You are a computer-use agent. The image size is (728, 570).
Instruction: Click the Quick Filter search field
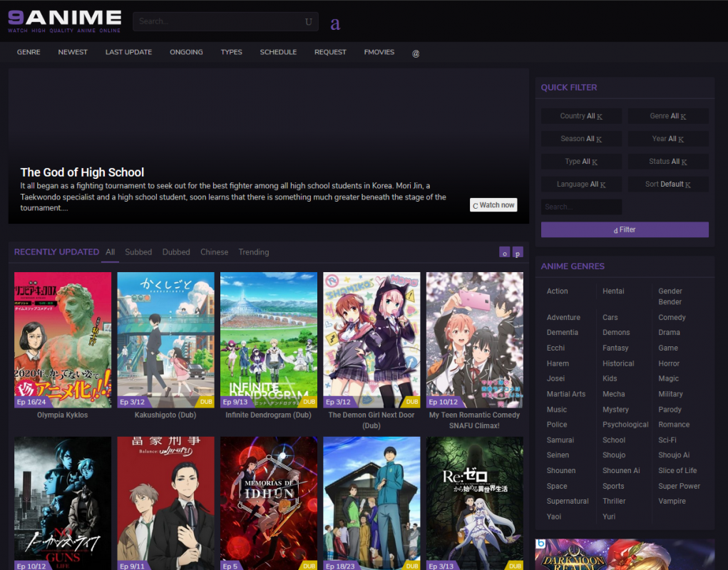[x=581, y=207]
